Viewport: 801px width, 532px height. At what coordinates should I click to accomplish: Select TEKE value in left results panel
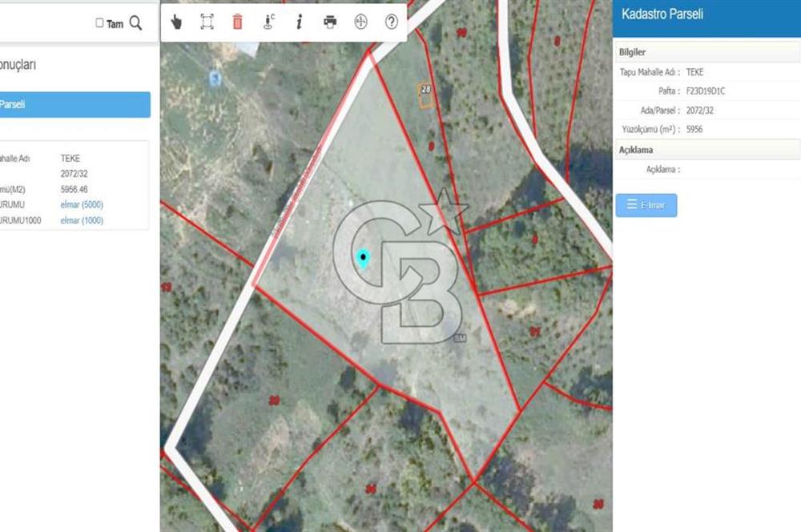[x=70, y=159]
